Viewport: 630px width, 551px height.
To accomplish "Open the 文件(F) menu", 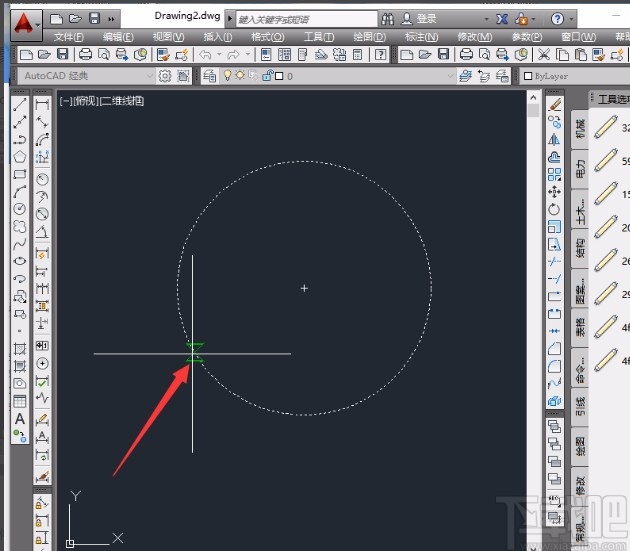I will click(68, 37).
